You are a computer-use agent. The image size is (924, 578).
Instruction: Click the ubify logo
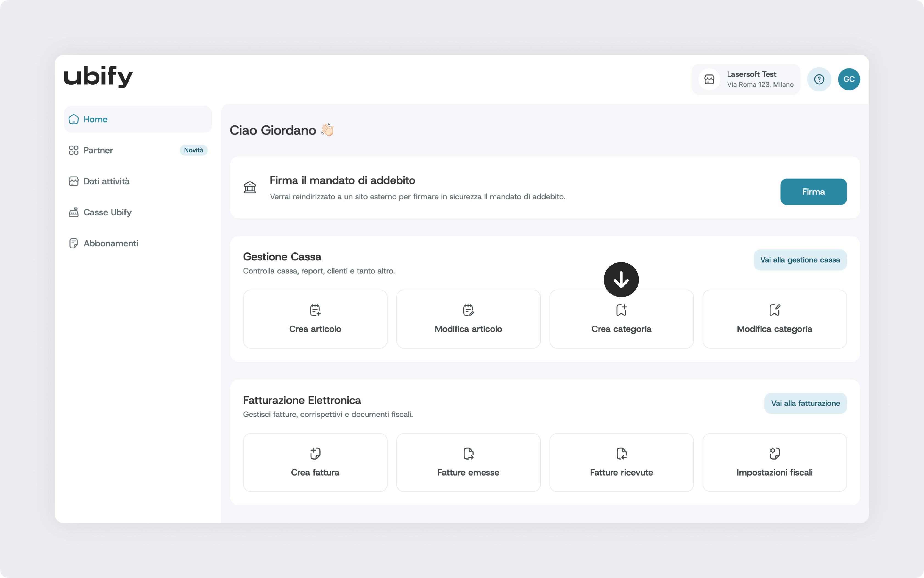[x=98, y=76]
